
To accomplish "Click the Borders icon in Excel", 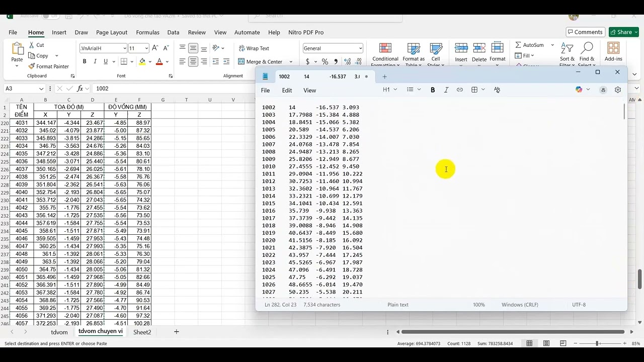I will point(124,62).
